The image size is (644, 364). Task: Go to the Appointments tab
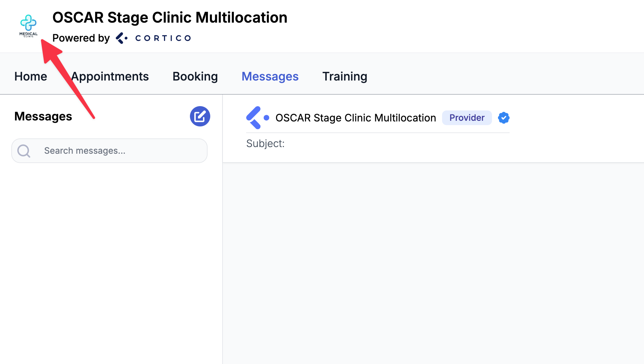tap(110, 77)
